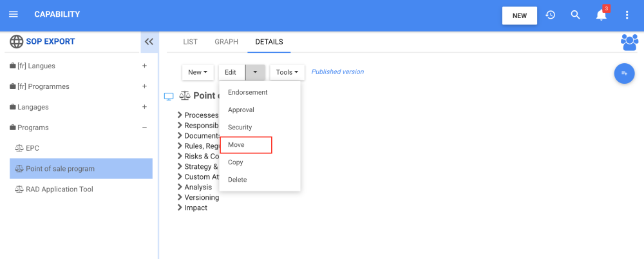The height and width of the screenshot is (259, 644).
Task: Open the Tools dropdown
Action: pos(287,72)
